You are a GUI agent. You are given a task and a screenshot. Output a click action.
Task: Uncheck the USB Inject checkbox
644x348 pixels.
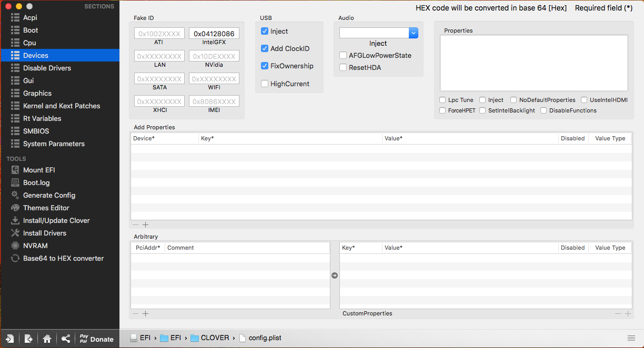coord(265,31)
